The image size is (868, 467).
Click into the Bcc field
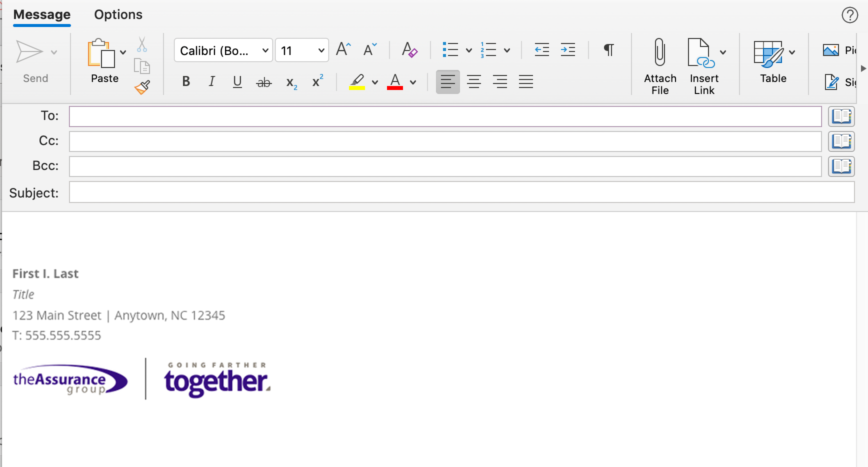(x=445, y=166)
